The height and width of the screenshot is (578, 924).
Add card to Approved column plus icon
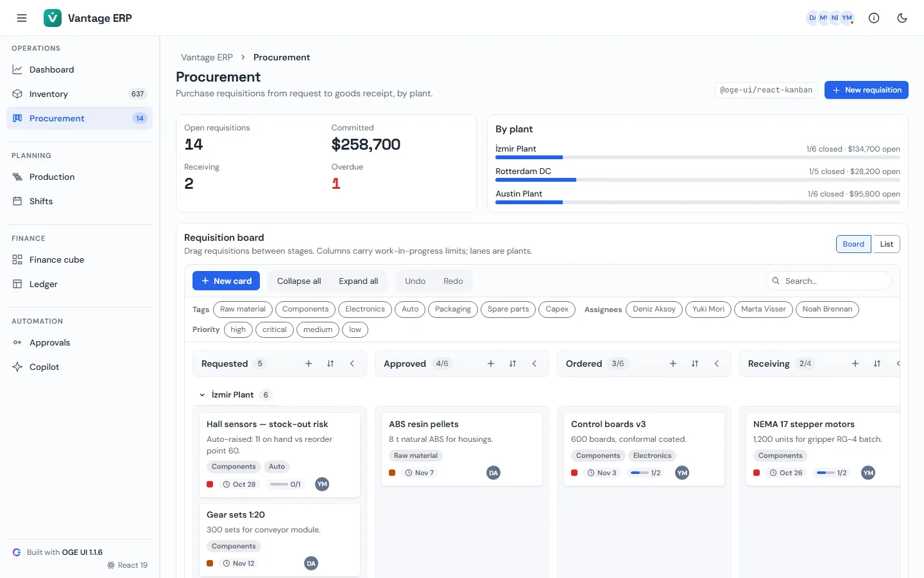click(x=491, y=363)
